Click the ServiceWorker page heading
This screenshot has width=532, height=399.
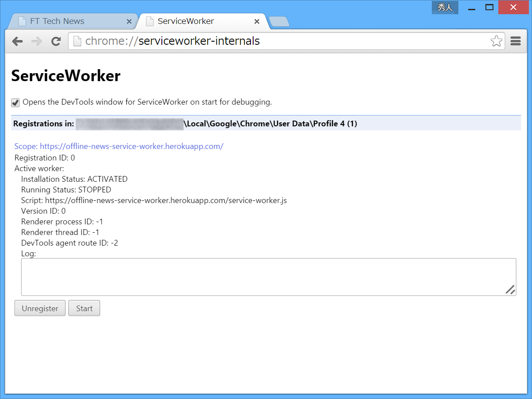pyautogui.click(x=66, y=76)
